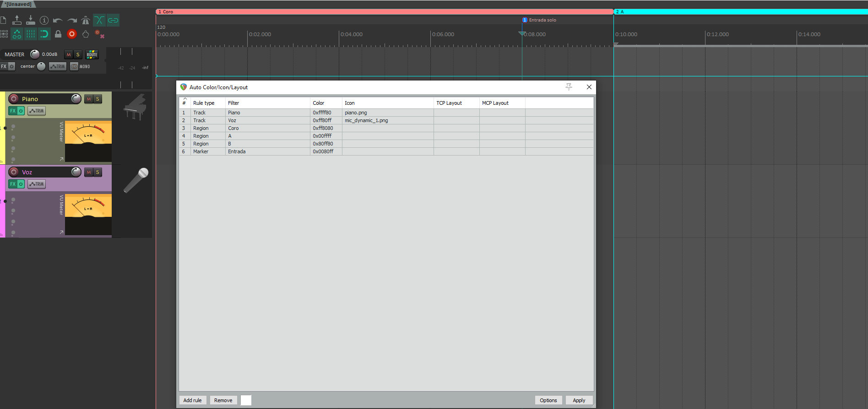The image size is (868, 409).
Task: Toggle the master MONO button
Action: point(81,66)
